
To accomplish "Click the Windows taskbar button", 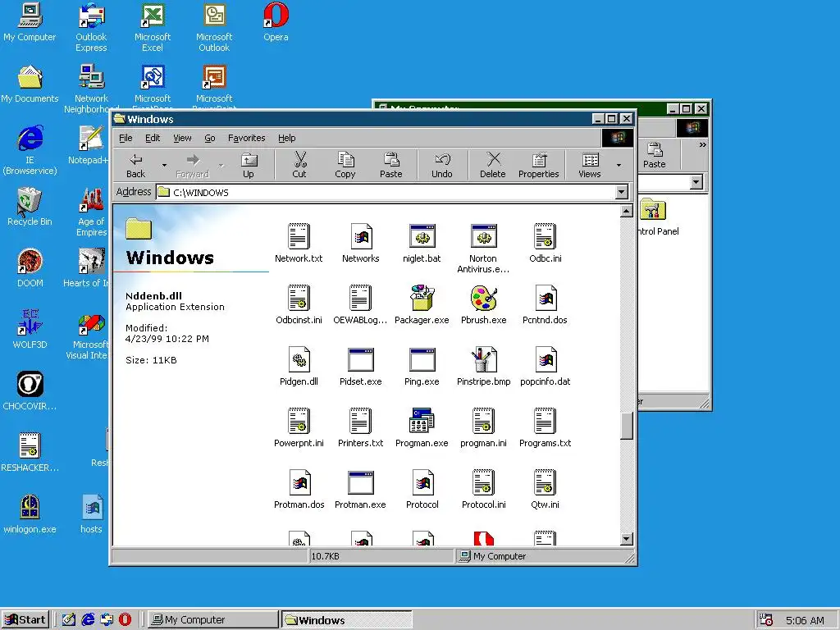I will click(346, 620).
